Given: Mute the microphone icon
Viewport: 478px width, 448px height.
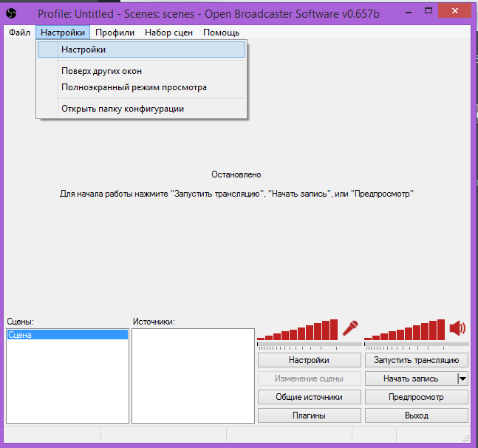Looking at the screenshot, I should click(x=350, y=328).
